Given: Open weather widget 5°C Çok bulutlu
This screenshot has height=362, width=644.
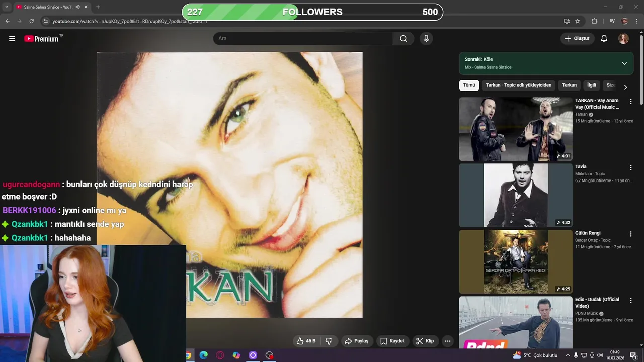Looking at the screenshot, I should 535,355.
